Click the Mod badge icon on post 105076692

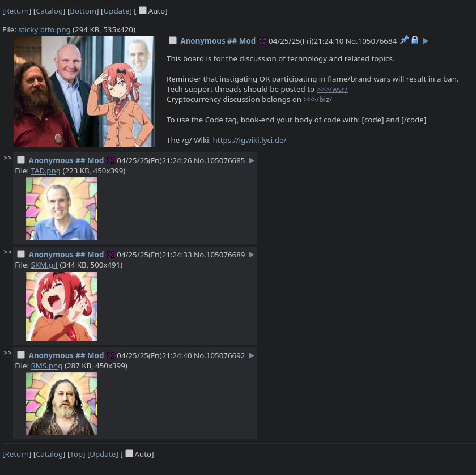(x=110, y=355)
